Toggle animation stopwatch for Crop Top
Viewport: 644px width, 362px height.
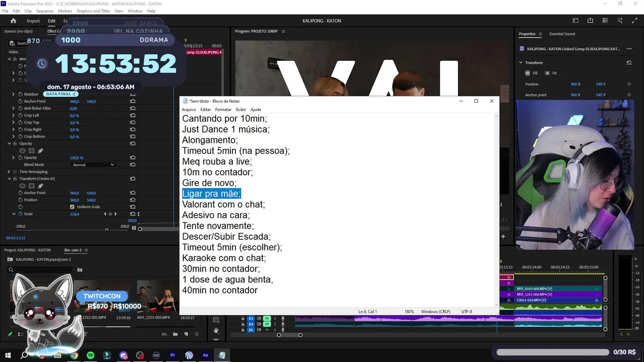tap(21, 123)
